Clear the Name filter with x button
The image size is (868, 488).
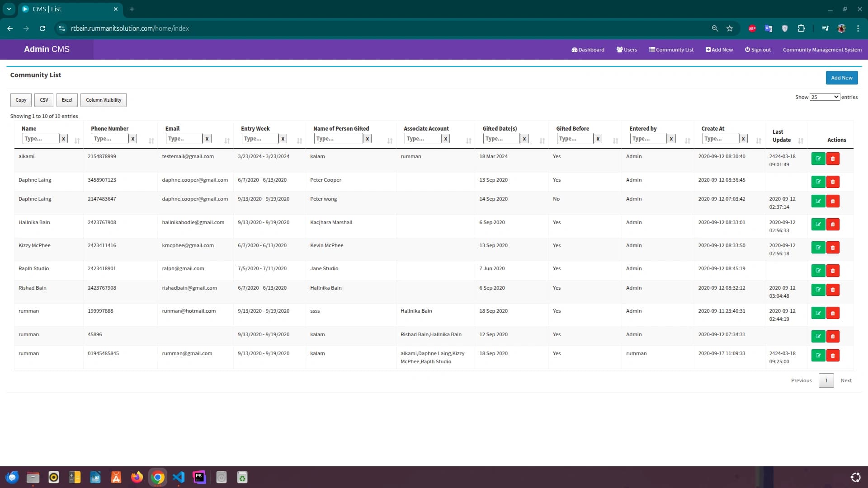tap(64, 139)
